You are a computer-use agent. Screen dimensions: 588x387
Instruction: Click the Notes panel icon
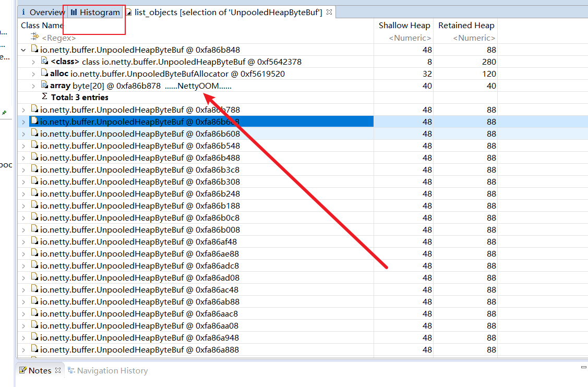[23, 370]
